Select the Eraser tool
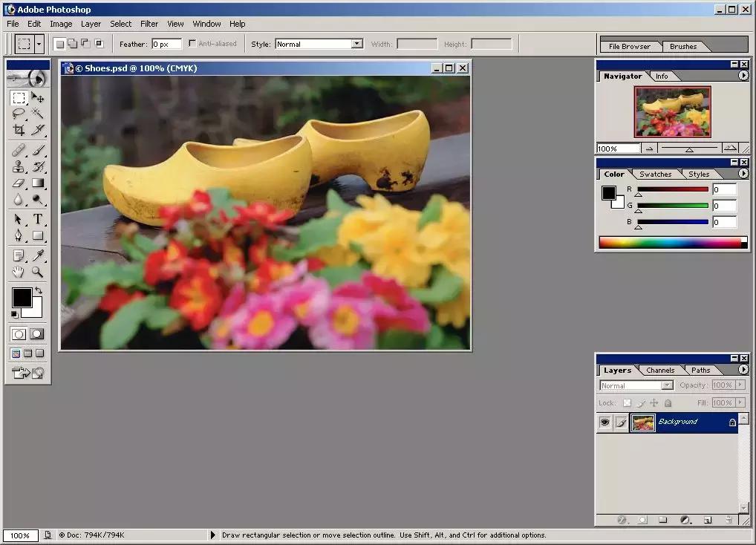This screenshot has height=545, width=756. (19, 183)
